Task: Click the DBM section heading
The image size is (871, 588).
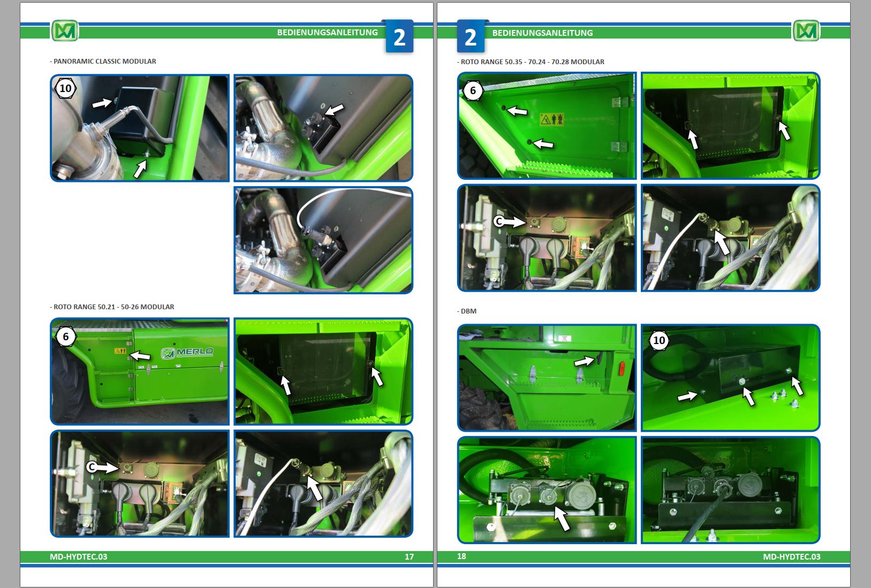Action: [467, 311]
